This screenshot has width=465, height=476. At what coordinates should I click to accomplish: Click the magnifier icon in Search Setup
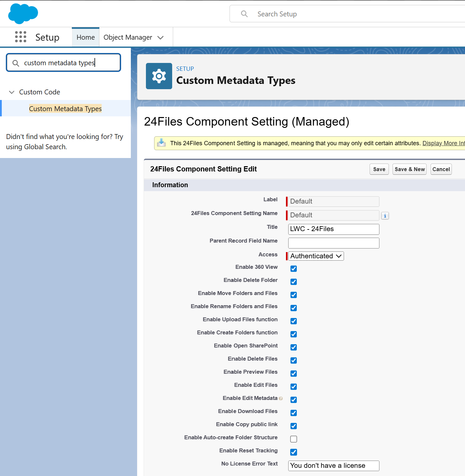pos(244,14)
